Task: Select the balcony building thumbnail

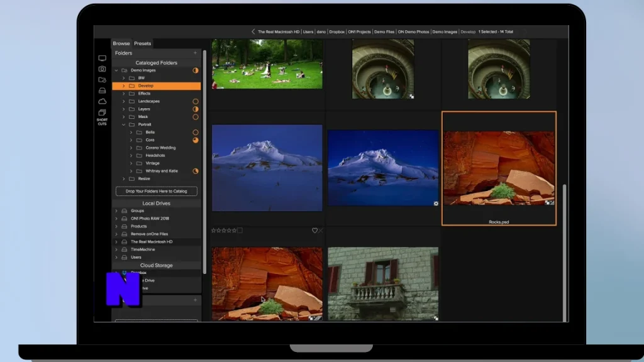Action: pyautogui.click(x=383, y=284)
